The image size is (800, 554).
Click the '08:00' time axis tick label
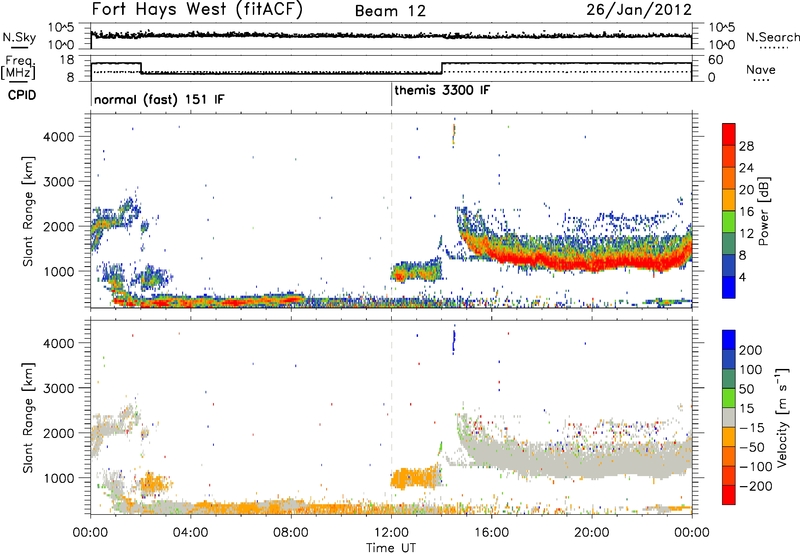coord(291,533)
